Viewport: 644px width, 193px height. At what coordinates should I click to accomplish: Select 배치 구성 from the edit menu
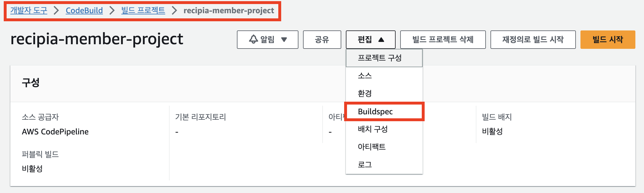click(373, 129)
